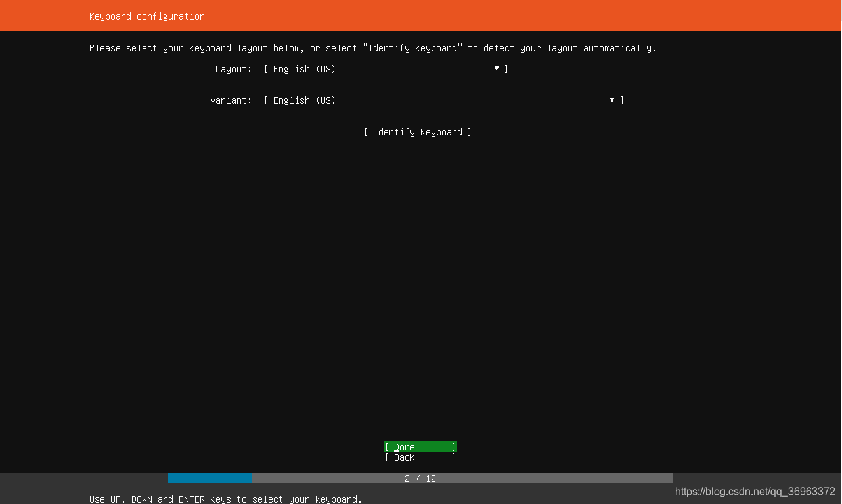Open the Variant dropdown showing English (US)

tap(443, 100)
